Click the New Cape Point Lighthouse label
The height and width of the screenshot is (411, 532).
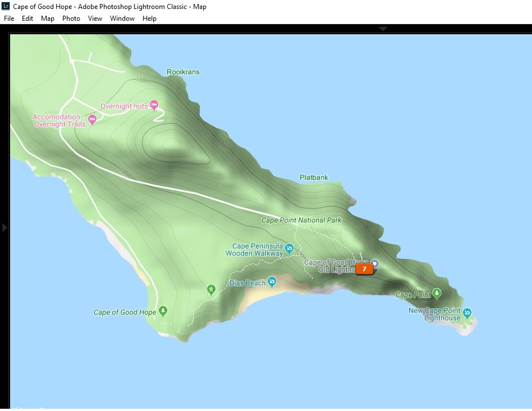[434, 314]
